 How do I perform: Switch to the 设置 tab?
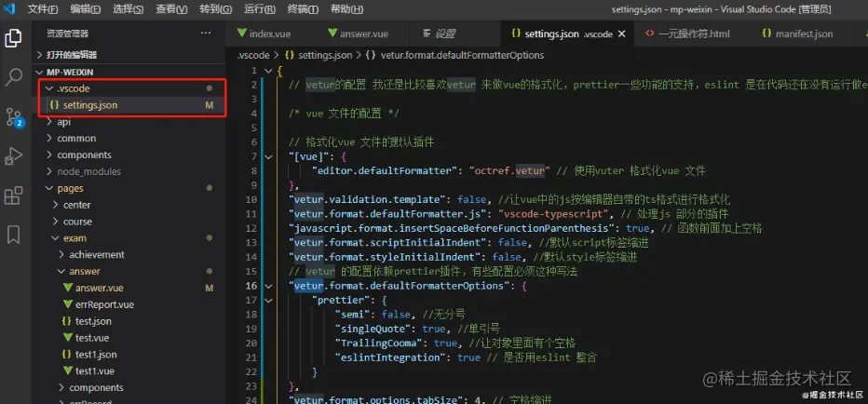pos(455,34)
